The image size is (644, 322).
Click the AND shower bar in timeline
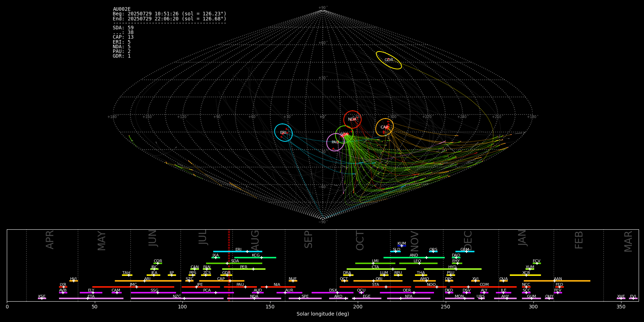(414, 257)
